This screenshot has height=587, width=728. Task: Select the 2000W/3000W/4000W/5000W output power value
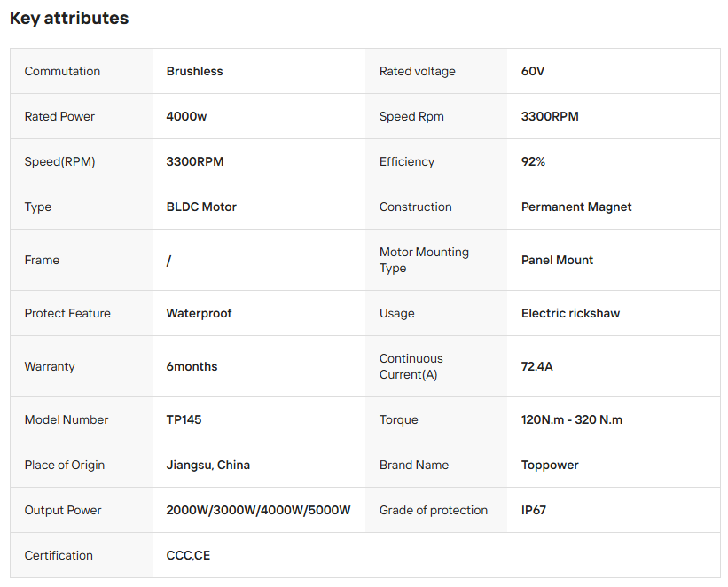pos(258,510)
